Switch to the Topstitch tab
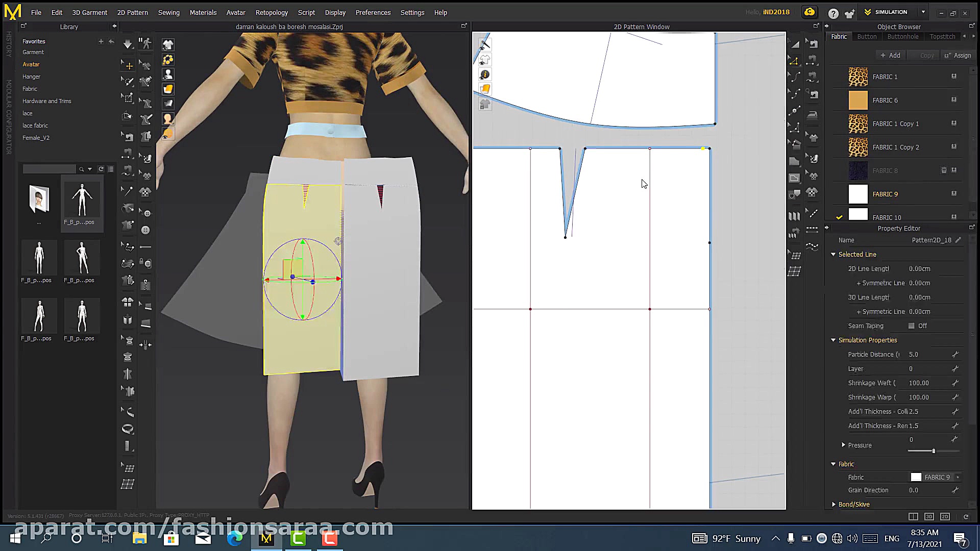This screenshot has height=551, width=980. [942, 37]
